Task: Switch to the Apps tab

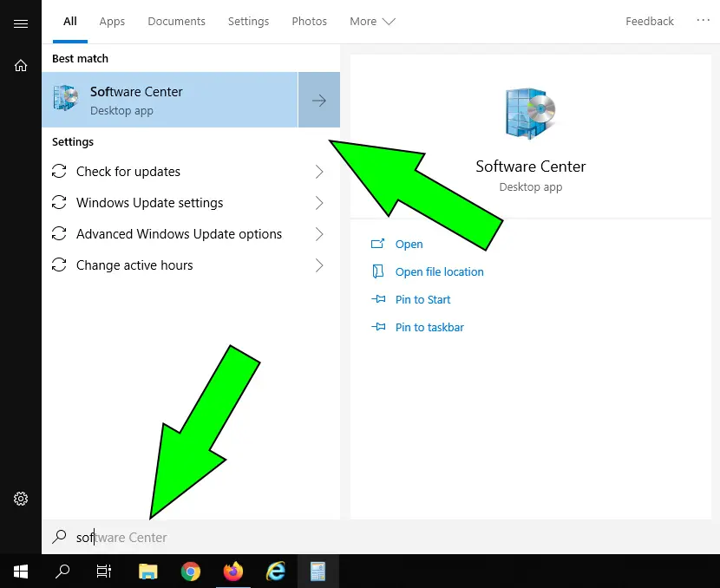Action: point(112,21)
